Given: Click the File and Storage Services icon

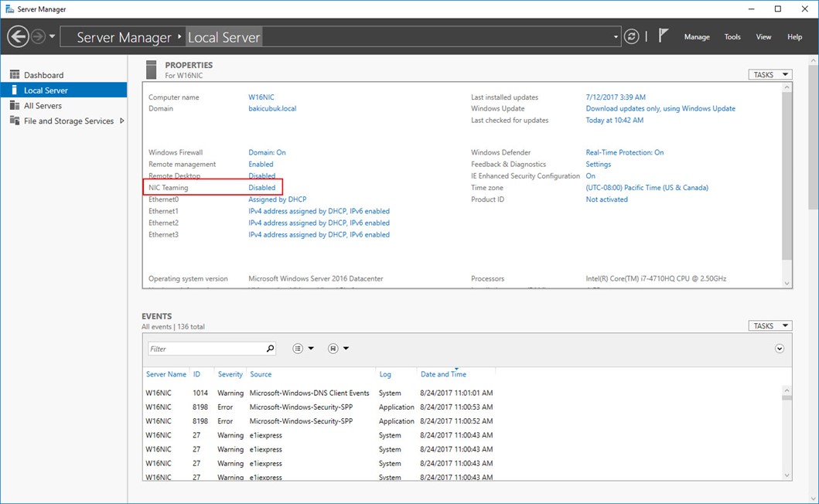Looking at the screenshot, I should tap(15, 121).
